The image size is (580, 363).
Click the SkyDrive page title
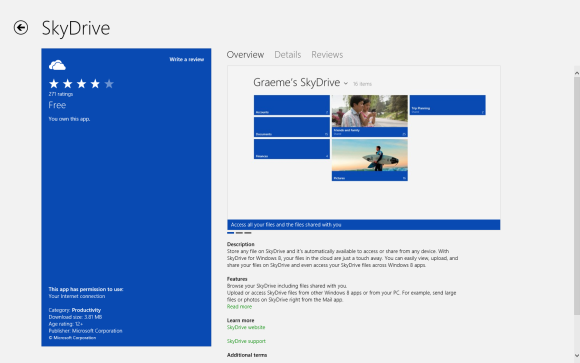click(76, 28)
